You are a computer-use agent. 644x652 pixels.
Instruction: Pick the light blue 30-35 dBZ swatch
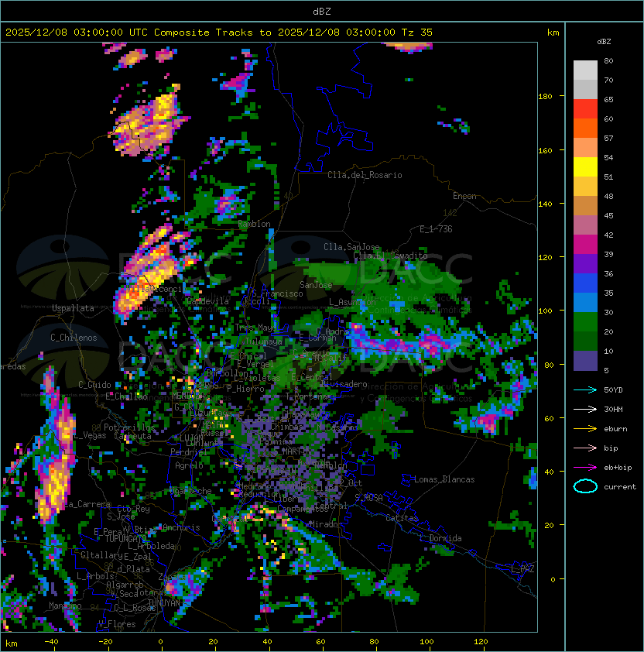[585, 302]
